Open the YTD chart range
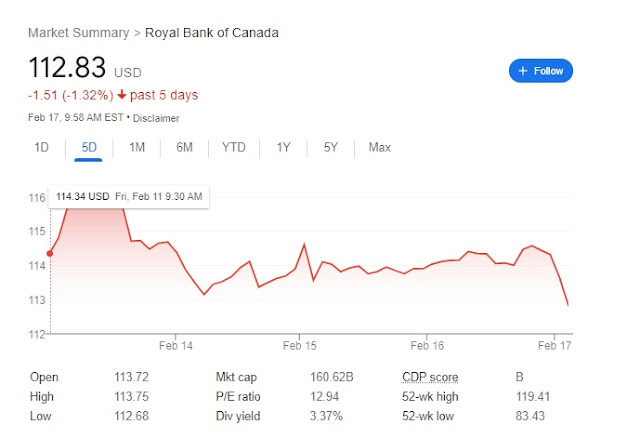This screenshot has width=640, height=438. click(233, 147)
